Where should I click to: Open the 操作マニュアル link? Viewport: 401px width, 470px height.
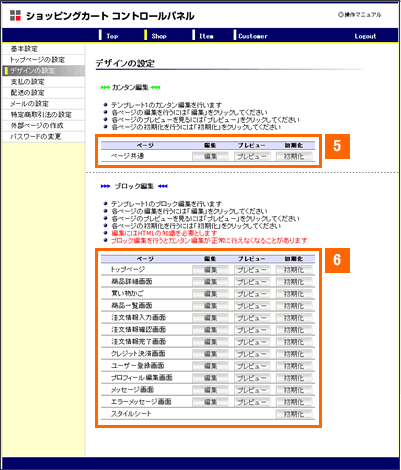[x=359, y=15]
